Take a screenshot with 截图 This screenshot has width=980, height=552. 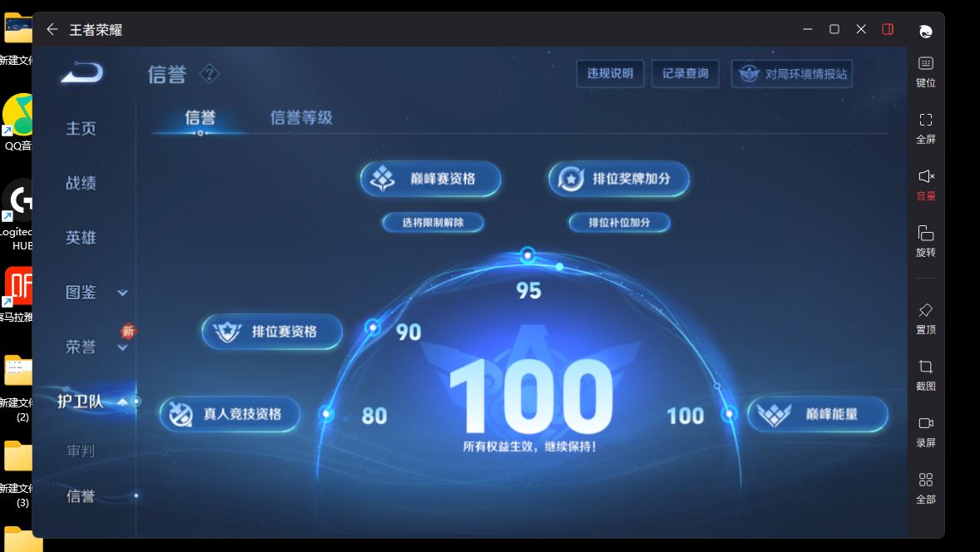pos(925,374)
